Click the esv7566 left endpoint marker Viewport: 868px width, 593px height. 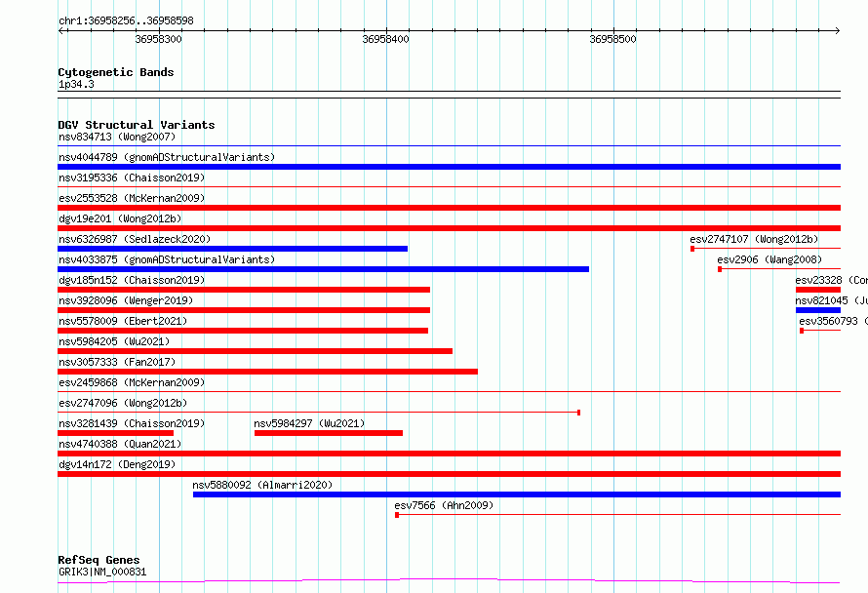(397, 515)
